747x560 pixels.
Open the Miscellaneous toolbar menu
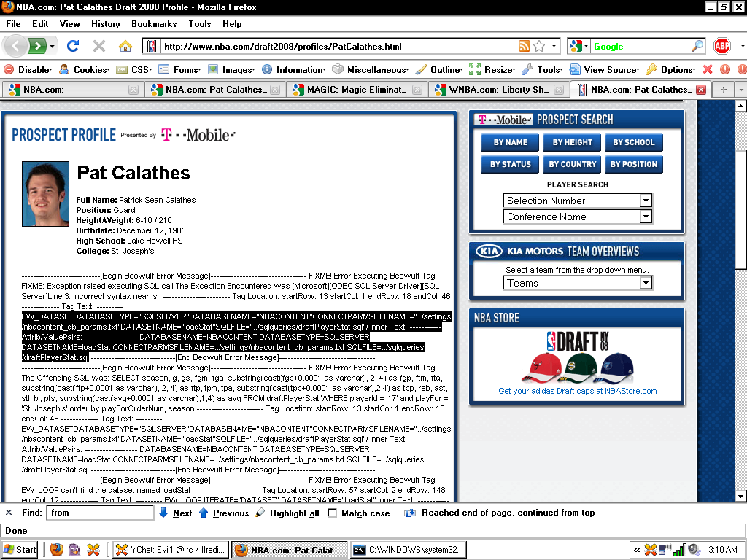(370, 69)
